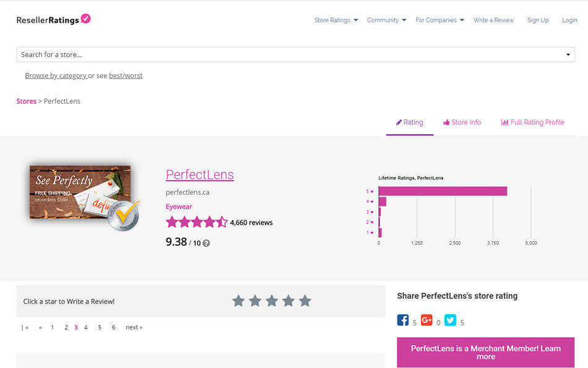Switch to the Rating tab

[410, 122]
